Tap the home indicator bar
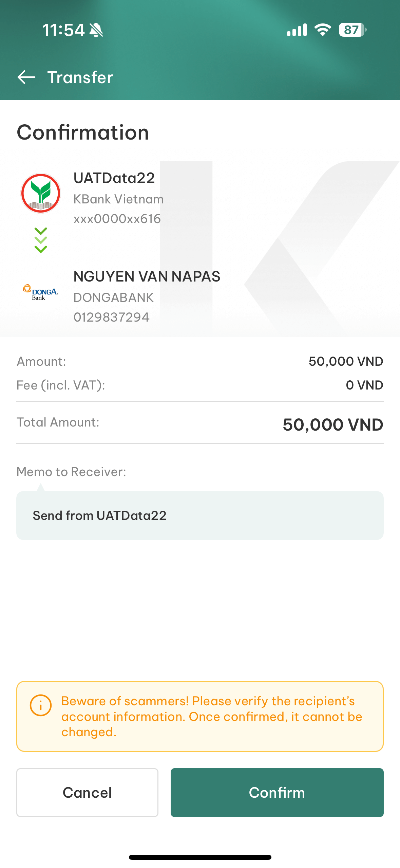This screenshot has height=868, width=400. pyautogui.click(x=200, y=857)
